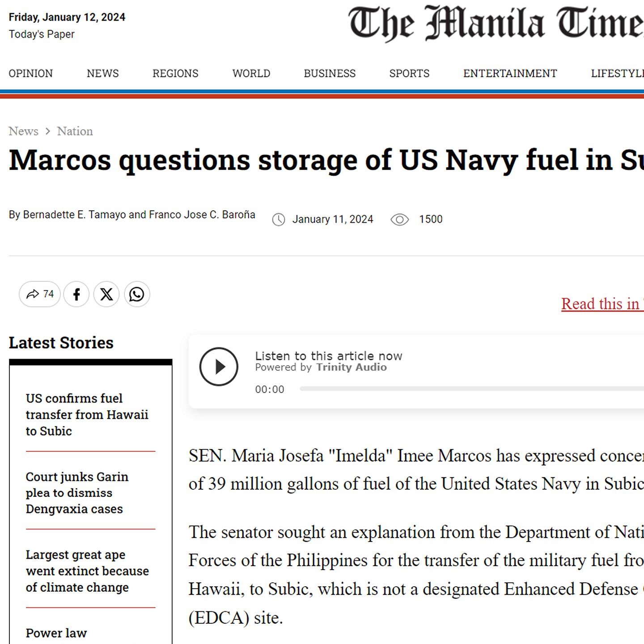Open 'Court junks Garin plea' story
Screen dimensions: 644x644
(77, 493)
